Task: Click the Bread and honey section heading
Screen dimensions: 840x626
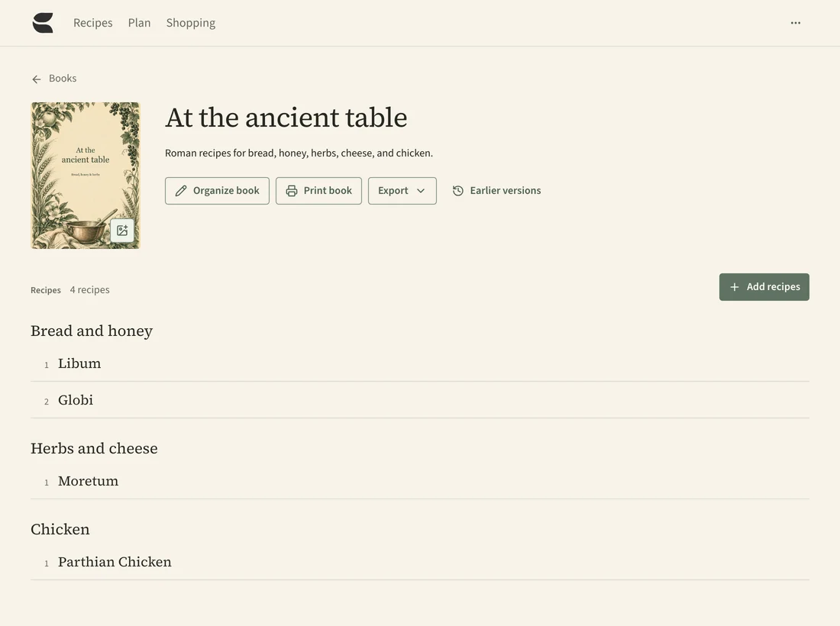Action: tap(92, 331)
